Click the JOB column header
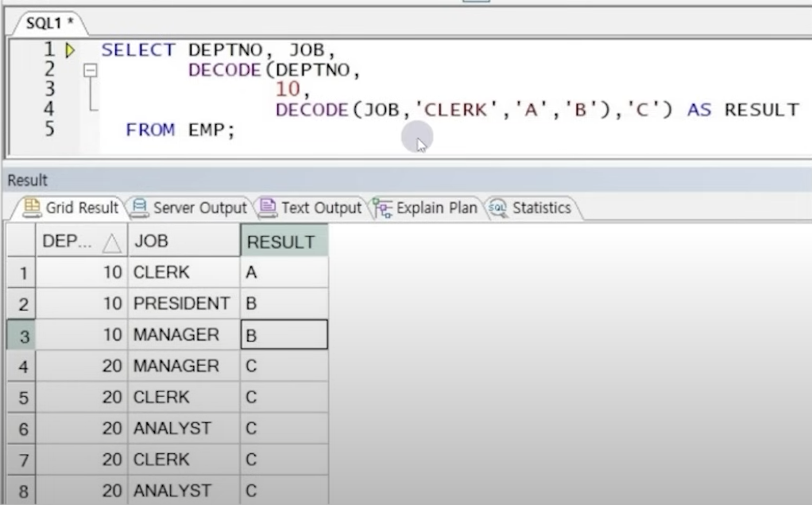This screenshot has height=505, width=812. click(x=184, y=241)
